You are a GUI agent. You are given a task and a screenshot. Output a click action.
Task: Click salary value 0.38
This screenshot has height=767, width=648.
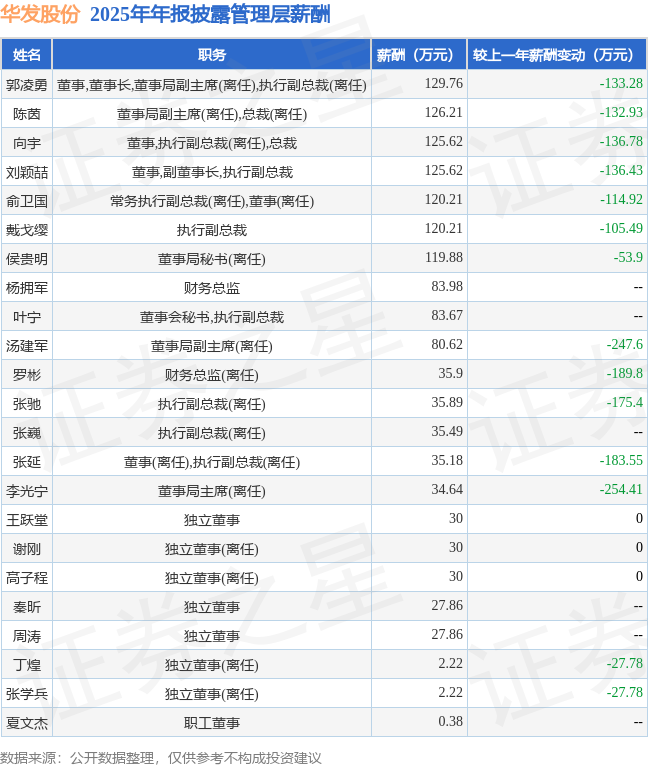(x=450, y=722)
